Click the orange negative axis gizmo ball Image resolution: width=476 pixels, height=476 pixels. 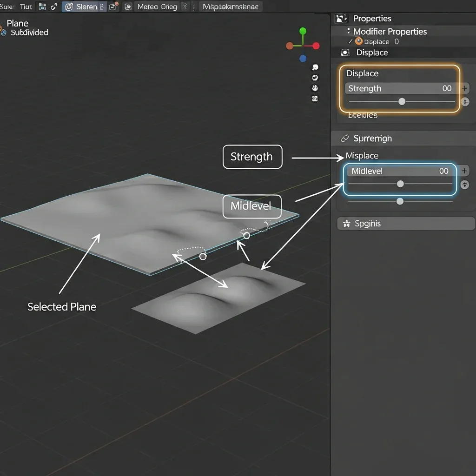coord(289,46)
